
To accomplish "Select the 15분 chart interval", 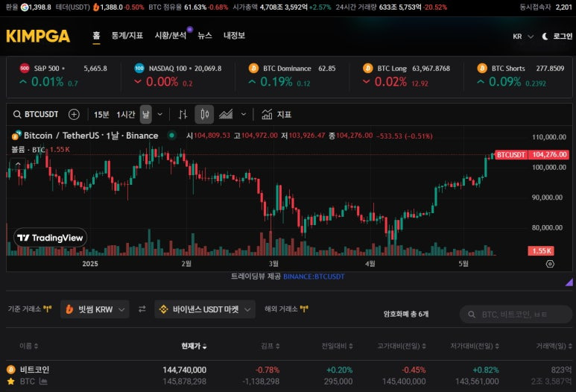I will [x=101, y=115].
